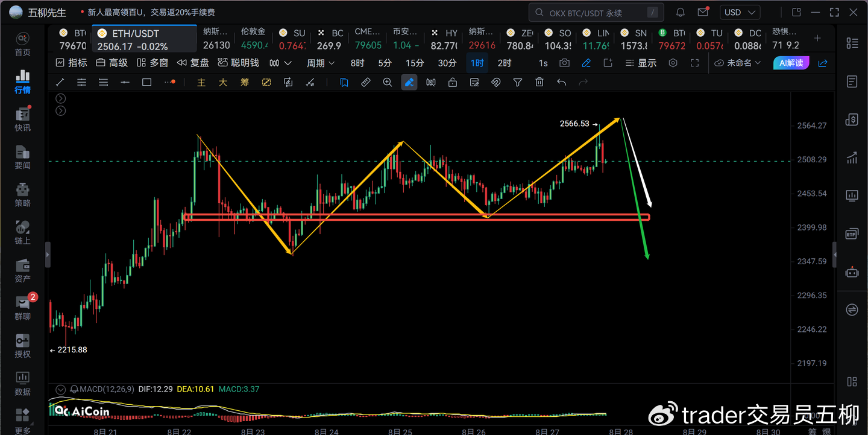Screen dimensions: 868x435
Task: Toggle fullscreen chart mode icon
Action: coord(694,63)
